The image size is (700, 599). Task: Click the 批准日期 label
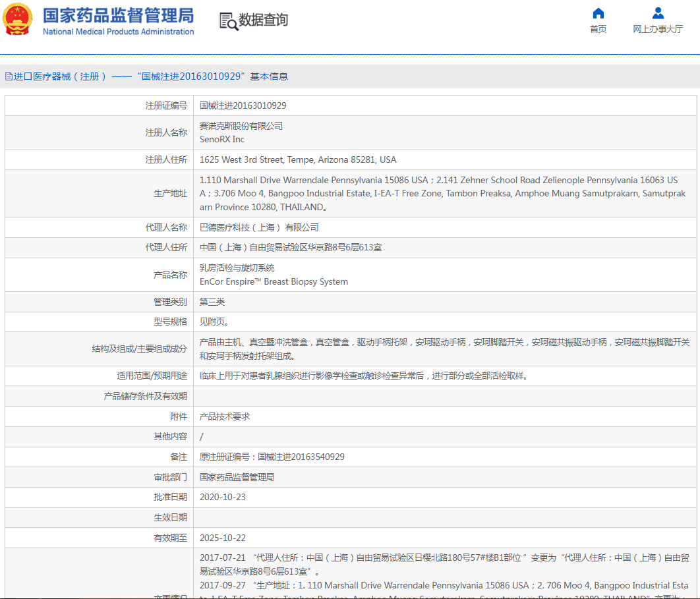(x=171, y=498)
